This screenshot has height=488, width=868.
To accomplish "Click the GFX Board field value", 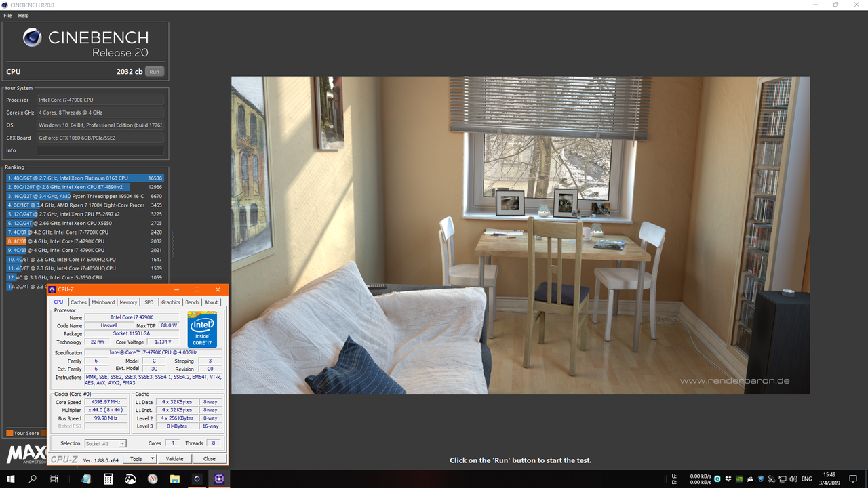I will (100, 138).
